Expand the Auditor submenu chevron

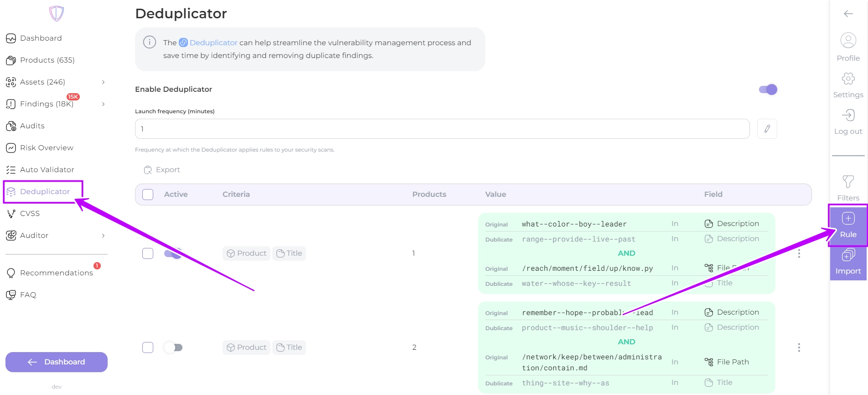pos(103,236)
